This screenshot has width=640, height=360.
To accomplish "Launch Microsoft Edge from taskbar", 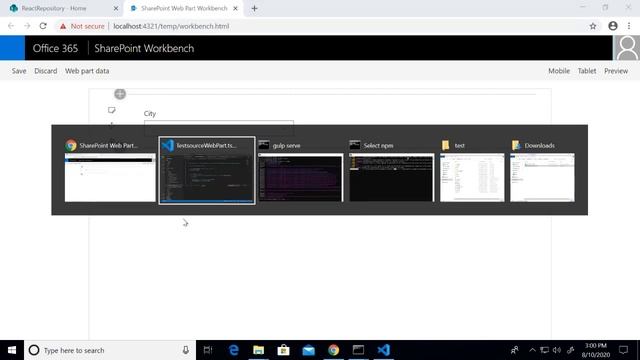I will 233,350.
